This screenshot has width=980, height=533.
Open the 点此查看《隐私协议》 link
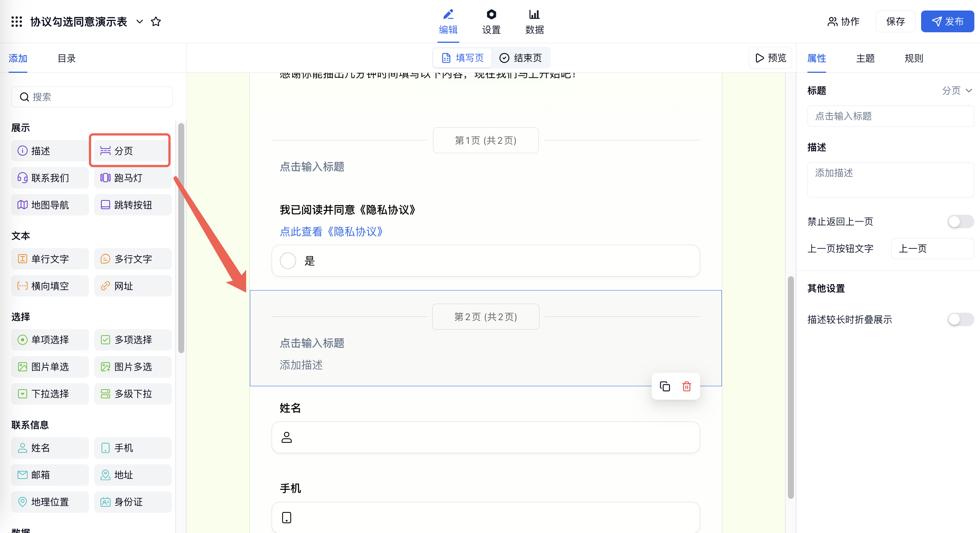[331, 232]
